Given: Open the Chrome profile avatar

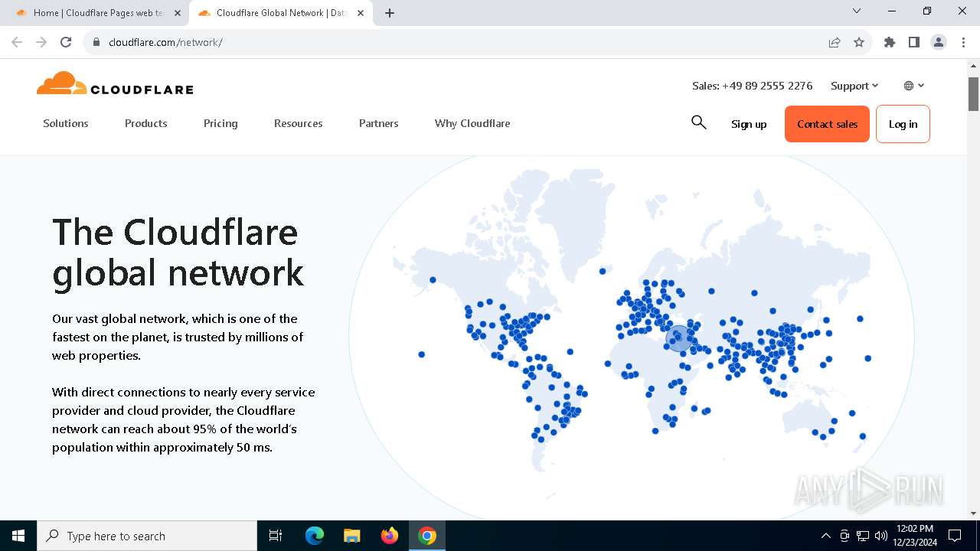Looking at the screenshot, I should pos(939,42).
